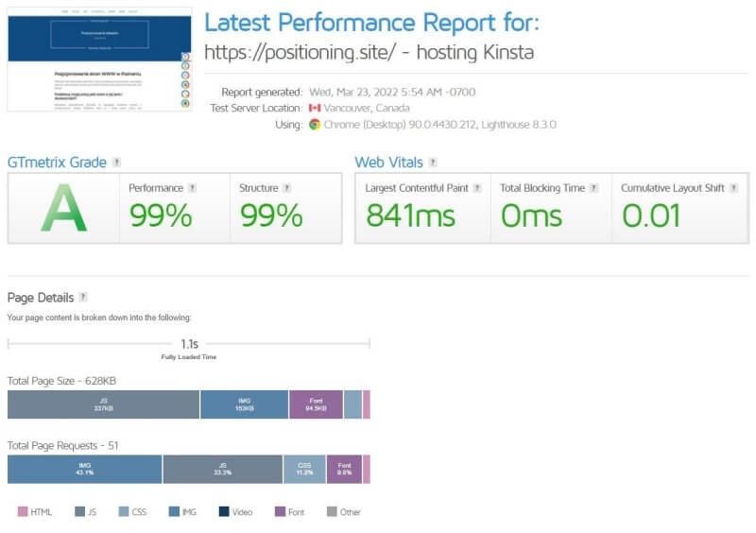Select the IMG 43.1% segment in requests bar

[x=85, y=470]
